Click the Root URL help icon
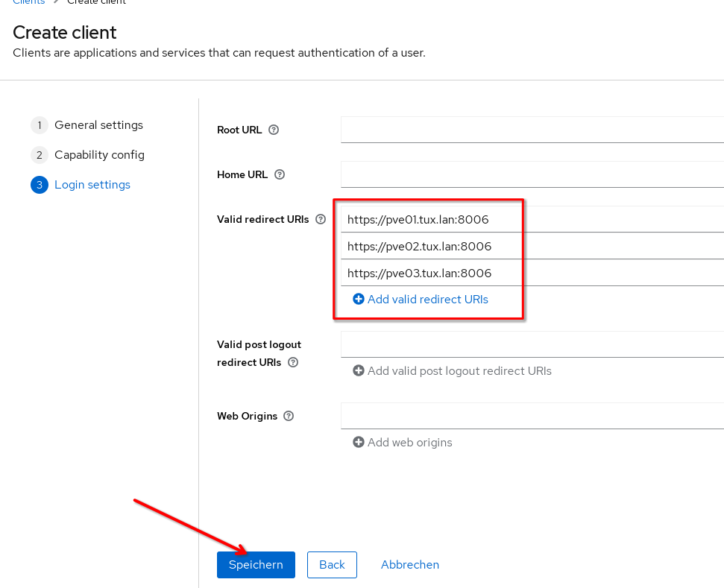This screenshot has height=588, width=724. pos(274,130)
